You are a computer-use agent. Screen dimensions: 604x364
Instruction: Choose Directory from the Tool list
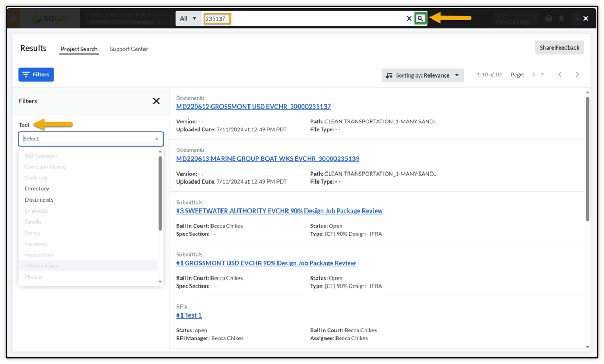(37, 189)
